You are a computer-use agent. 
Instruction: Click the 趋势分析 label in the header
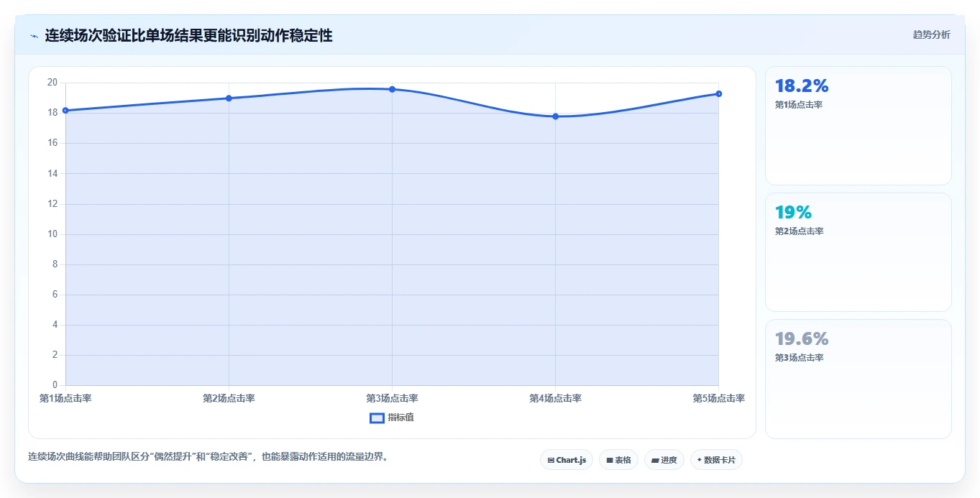point(931,34)
